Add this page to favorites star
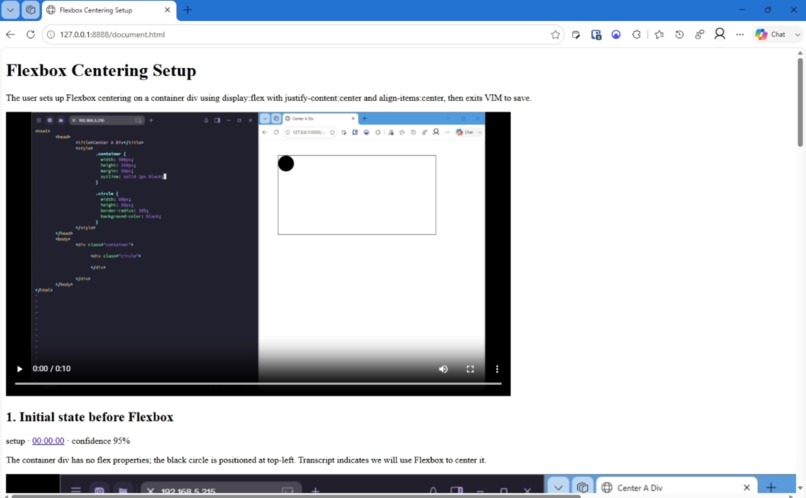This screenshot has width=806, height=498. (x=555, y=34)
